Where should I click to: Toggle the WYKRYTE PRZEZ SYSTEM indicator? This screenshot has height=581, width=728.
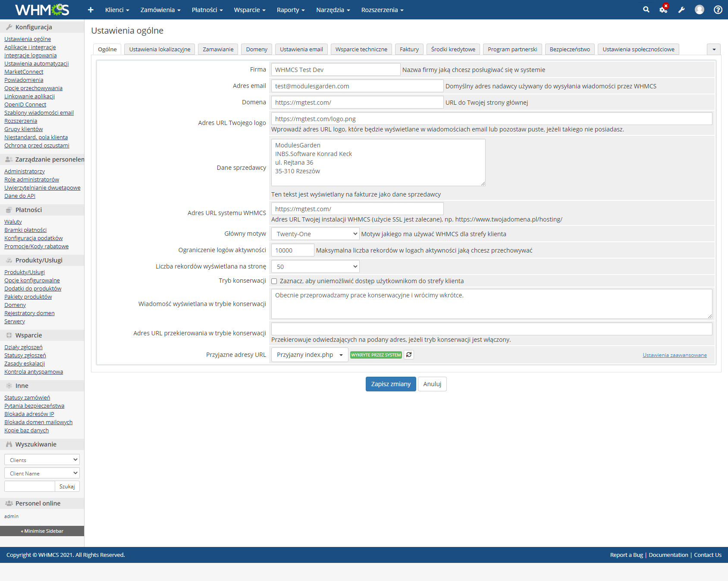pos(375,354)
